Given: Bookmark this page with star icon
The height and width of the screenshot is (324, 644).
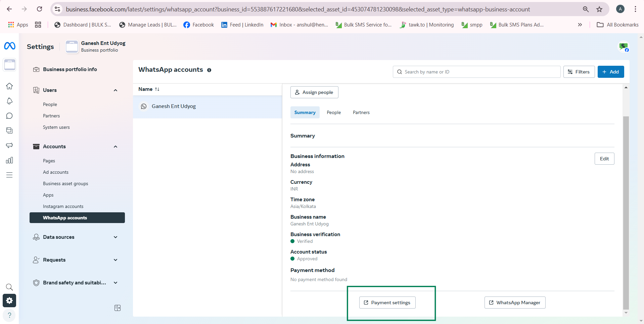Looking at the screenshot, I should pos(599,9).
